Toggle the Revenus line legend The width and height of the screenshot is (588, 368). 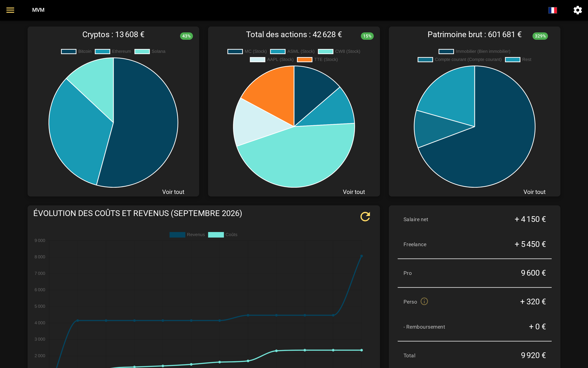[x=187, y=235]
